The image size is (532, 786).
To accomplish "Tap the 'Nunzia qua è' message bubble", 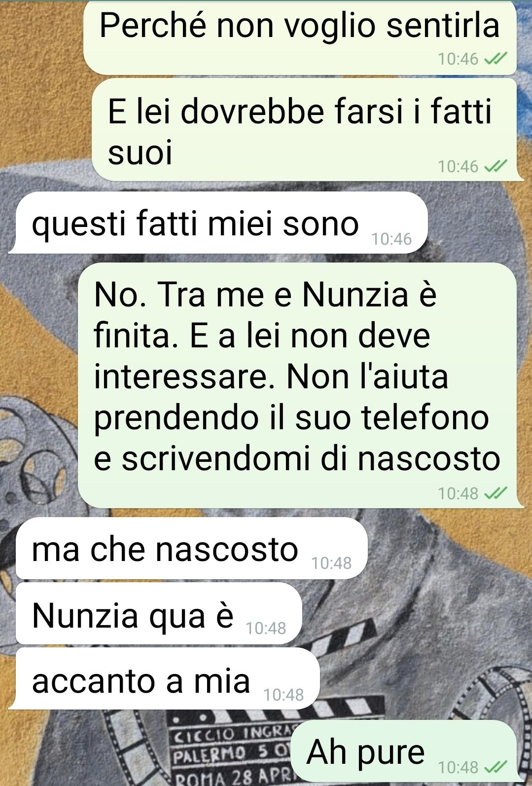I will click(159, 614).
